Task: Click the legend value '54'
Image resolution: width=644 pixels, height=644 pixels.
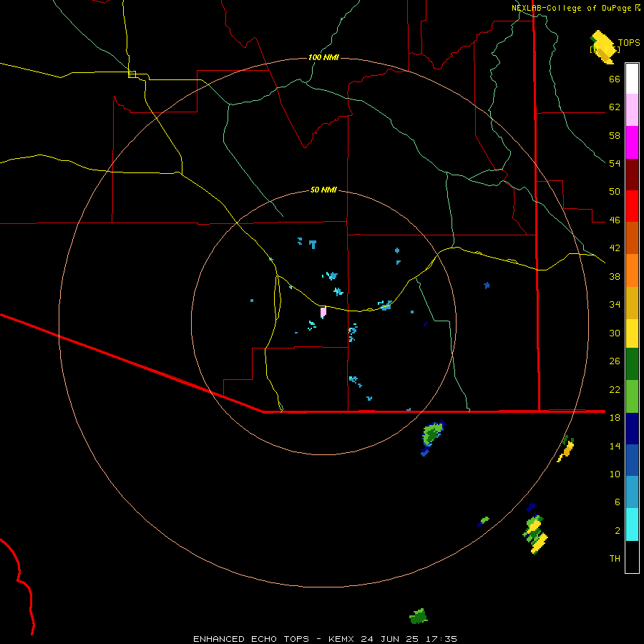Action: pos(615,163)
